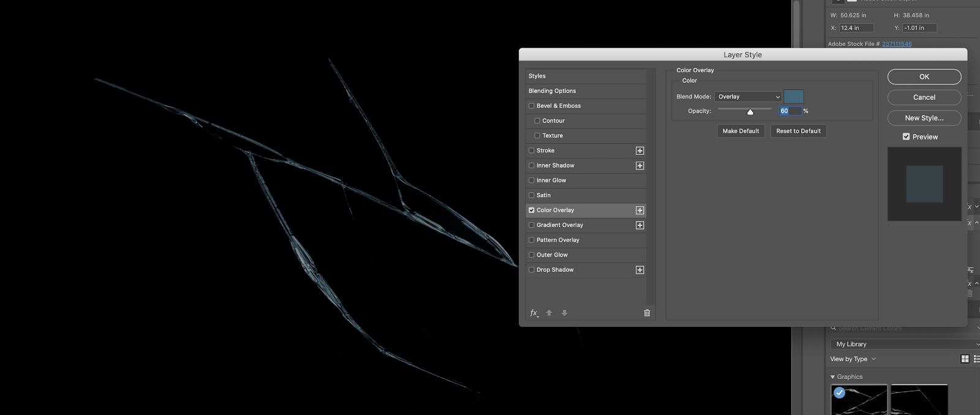This screenshot has height=415, width=980.
Task: Add another Inner Shadow effect with plus icon
Action: [x=639, y=166]
